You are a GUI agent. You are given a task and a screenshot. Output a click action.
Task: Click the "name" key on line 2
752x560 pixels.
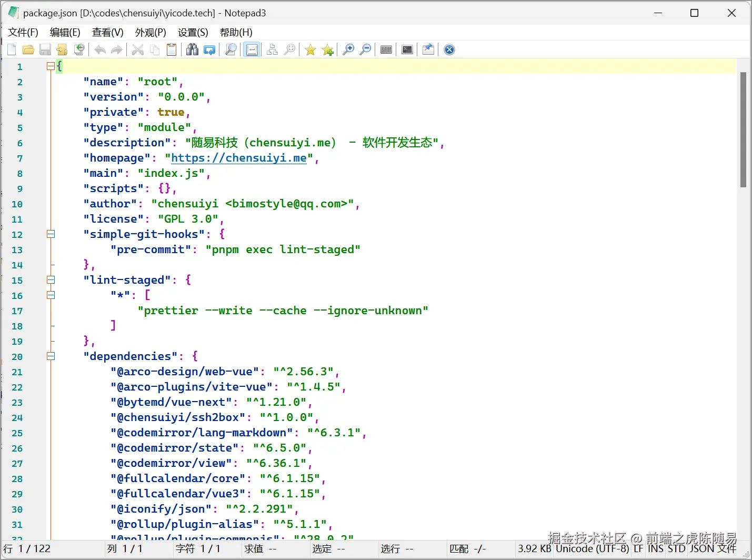(x=103, y=82)
